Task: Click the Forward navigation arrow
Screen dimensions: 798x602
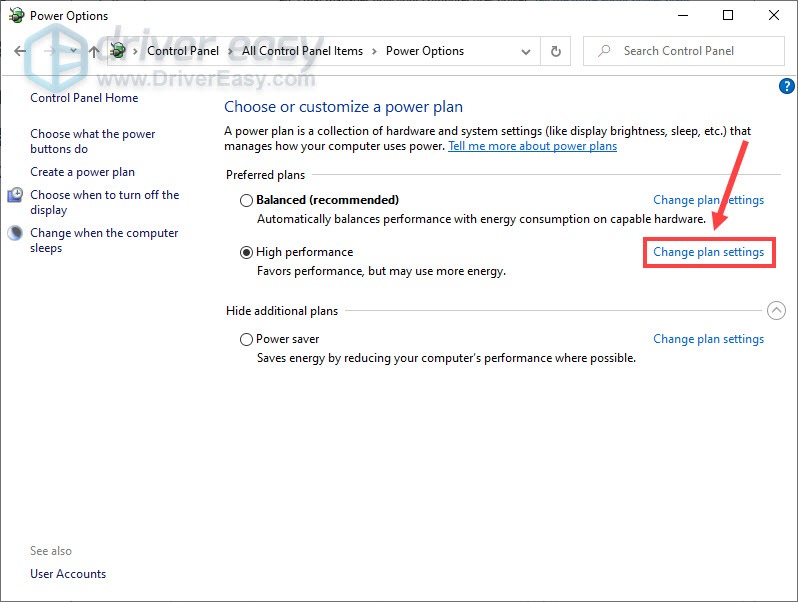Action: coord(49,51)
